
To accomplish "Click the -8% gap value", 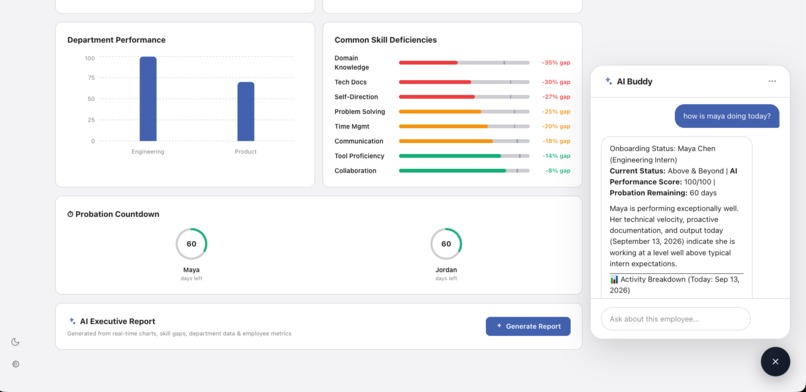I will pos(558,171).
